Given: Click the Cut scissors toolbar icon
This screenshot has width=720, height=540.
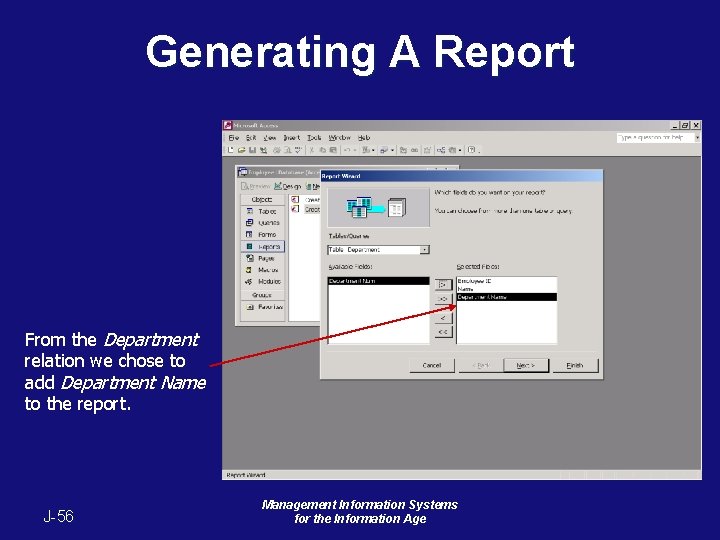Looking at the screenshot, I should pyautogui.click(x=312, y=150).
